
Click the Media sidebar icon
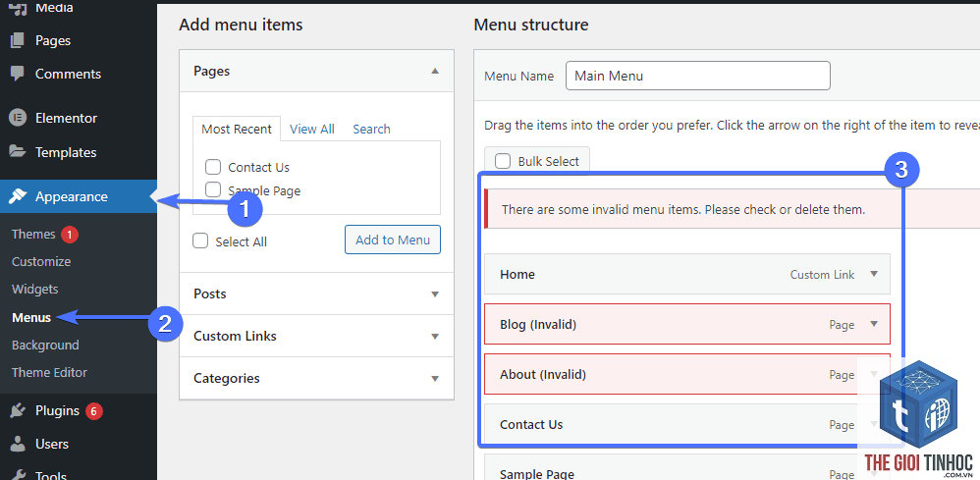tap(18, 8)
